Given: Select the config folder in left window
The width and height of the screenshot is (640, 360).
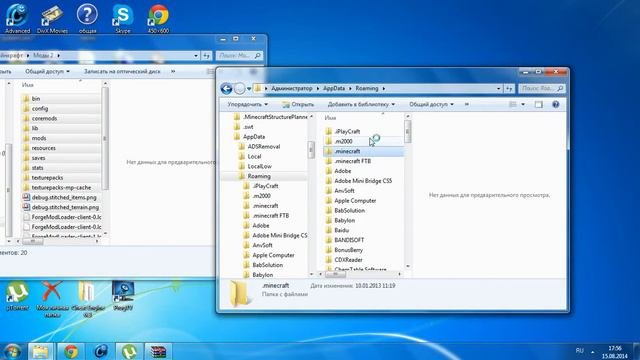Looking at the screenshot, I should pos(40,109).
